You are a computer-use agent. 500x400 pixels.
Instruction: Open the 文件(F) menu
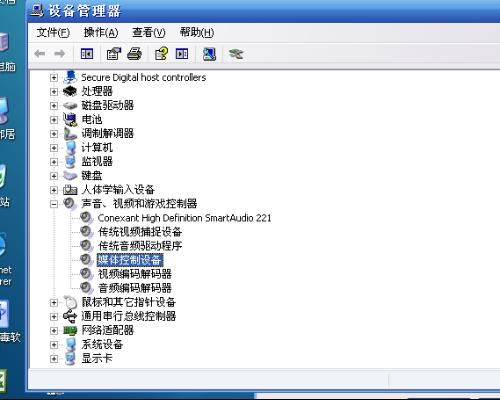53,33
